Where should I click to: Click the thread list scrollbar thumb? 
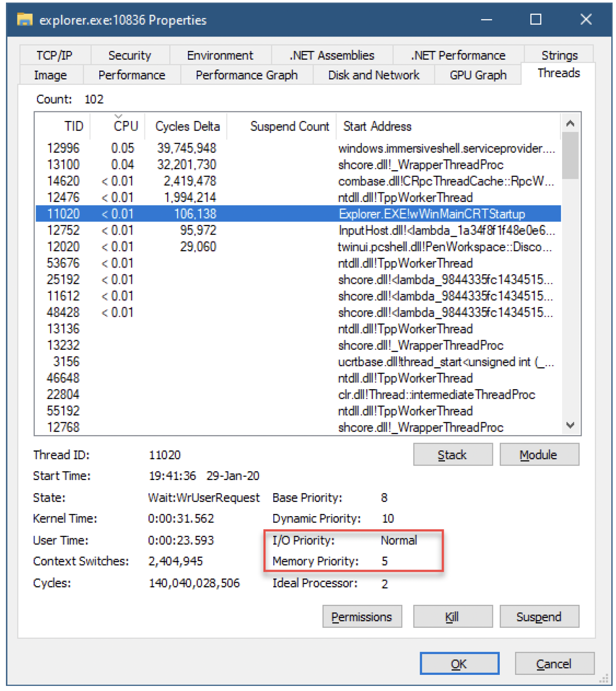point(570,156)
